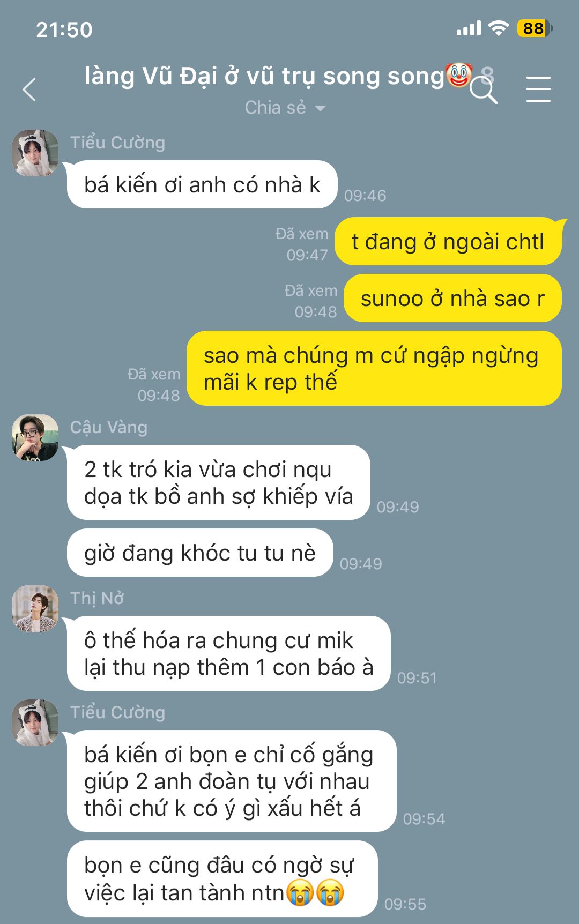The height and width of the screenshot is (924, 579).
Task: Select the Thị Nở sender name
Action: pos(97,598)
